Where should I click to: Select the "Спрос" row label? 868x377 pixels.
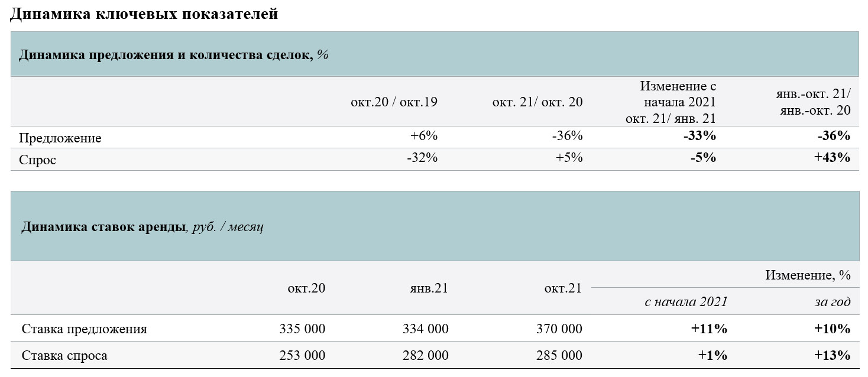[x=38, y=160]
